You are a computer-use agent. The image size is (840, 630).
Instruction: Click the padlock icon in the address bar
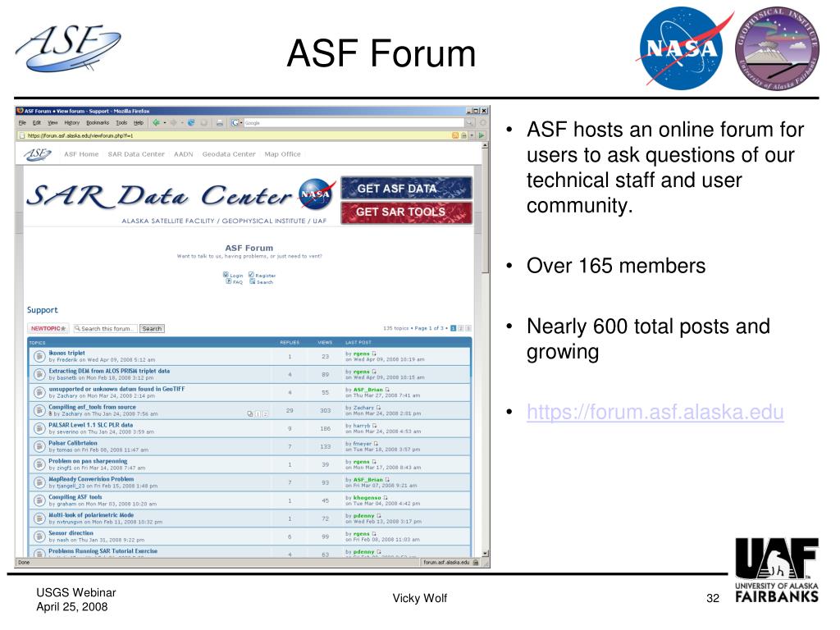tap(464, 135)
